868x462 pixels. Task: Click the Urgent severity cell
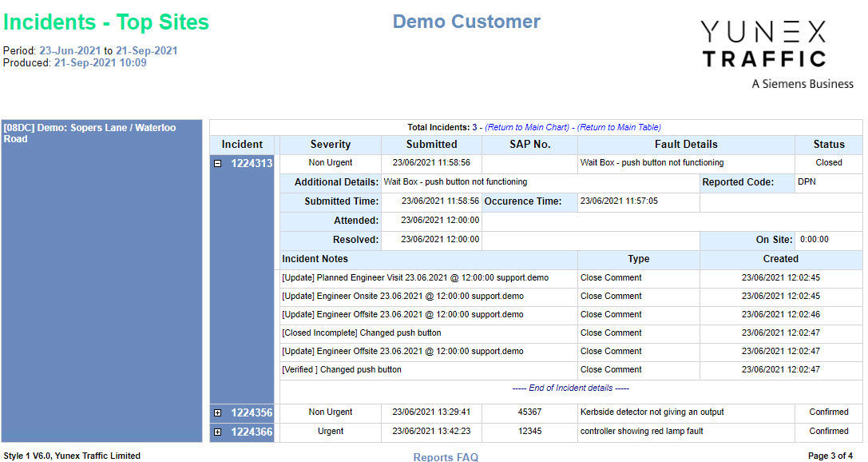point(331,431)
